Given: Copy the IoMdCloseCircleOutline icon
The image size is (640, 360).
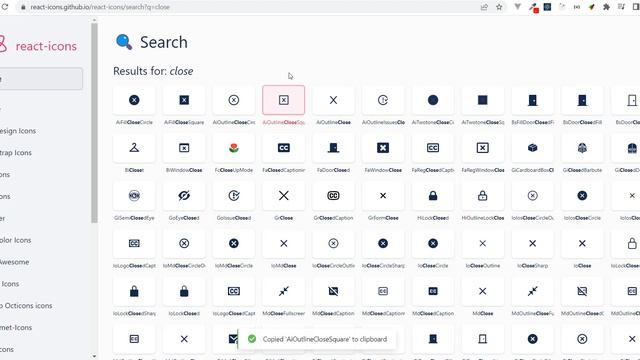Looking at the screenshot, I should pyautogui.click(x=184, y=243).
